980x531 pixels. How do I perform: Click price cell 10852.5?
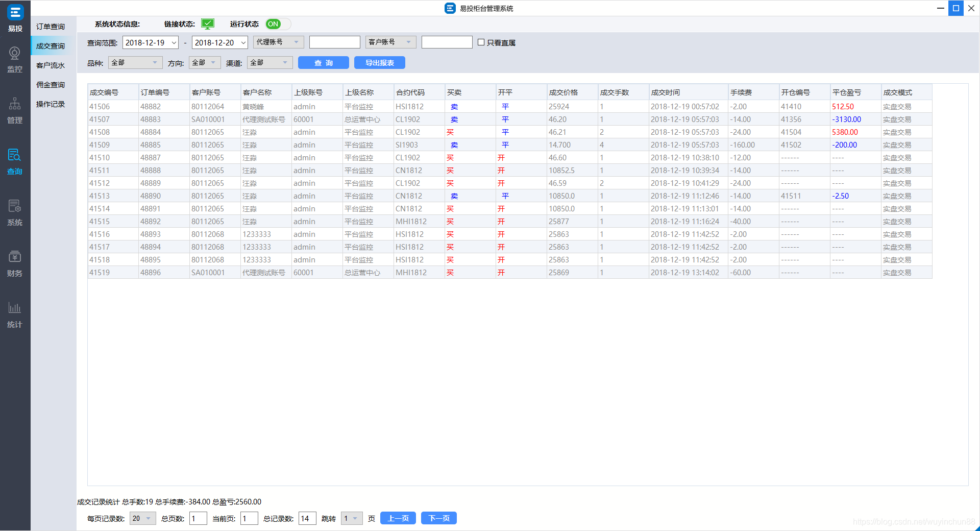point(561,171)
